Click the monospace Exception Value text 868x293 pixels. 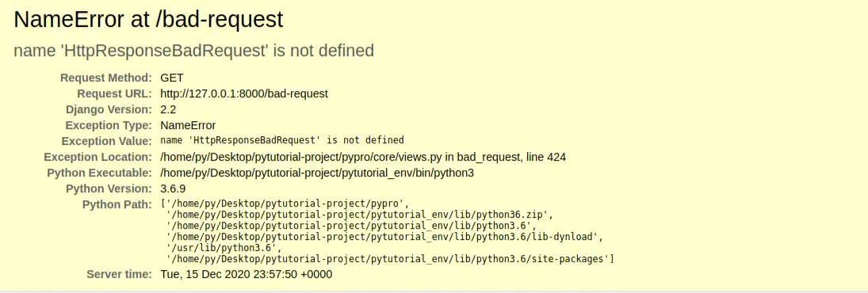(x=282, y=140)
